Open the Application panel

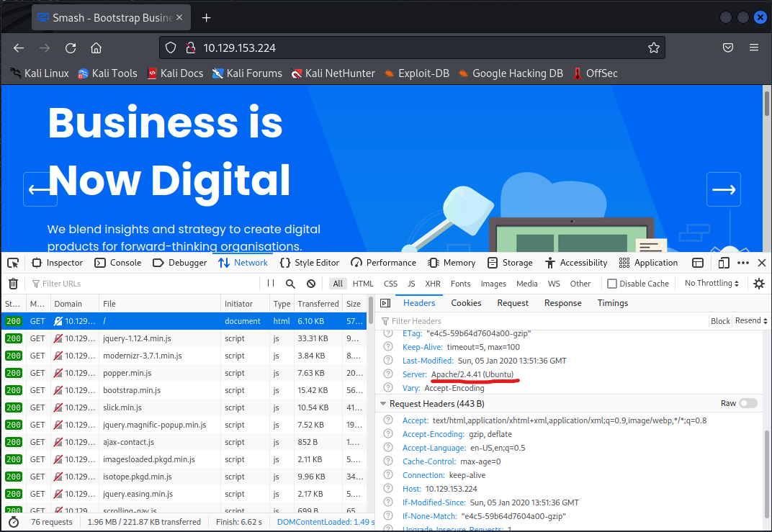[648, 263]
